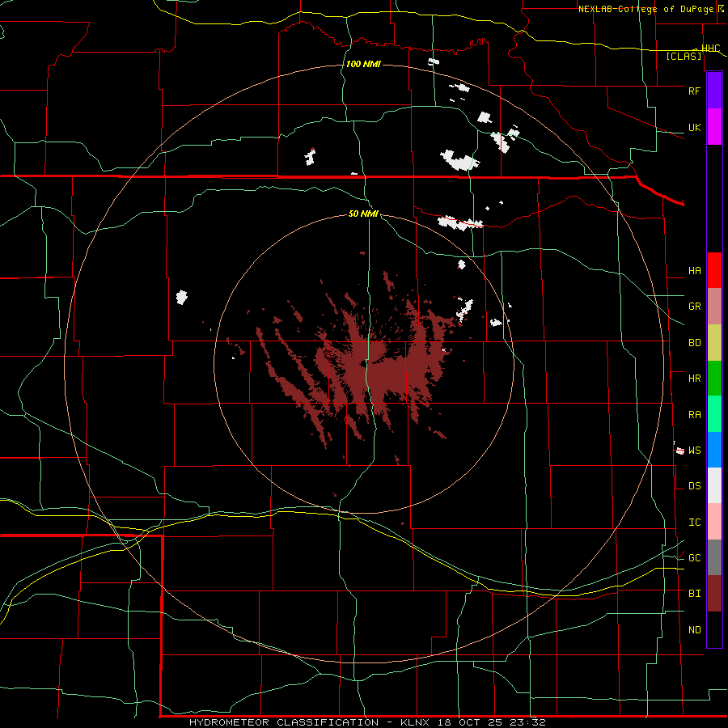This screenshot has height=728, width=728.
Task: Click the HYDROMETEOR CLASSIFICATION title text
Action: click(x=284, y=722)
